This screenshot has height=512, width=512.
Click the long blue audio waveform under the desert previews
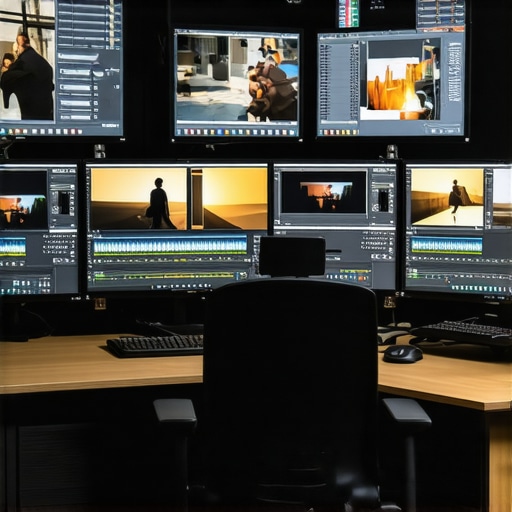click(170, 247)
